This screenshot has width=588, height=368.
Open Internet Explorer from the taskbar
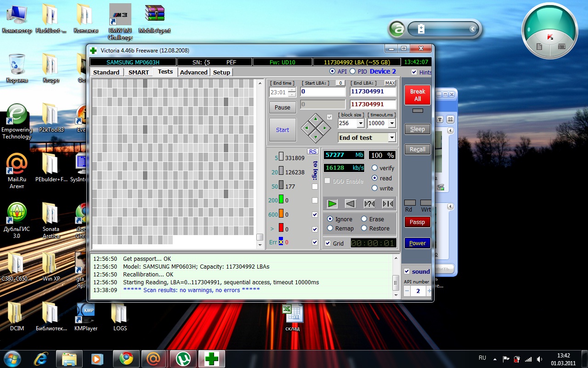pyautogui.click(x=41, y=358)
